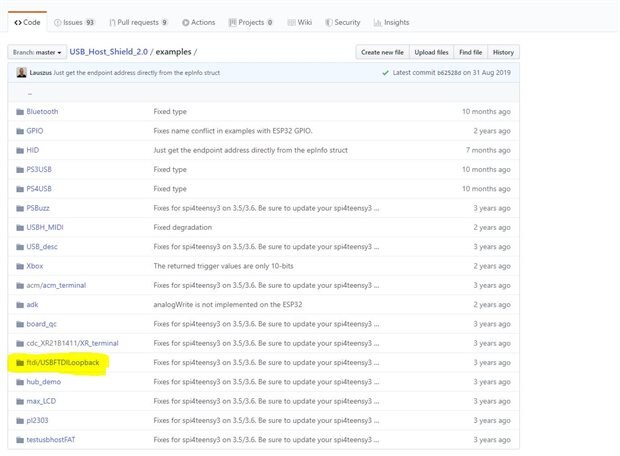Image resolution: width=620 pixels, height=456 pixels.
Task: Click the Upload files button
Action: (x=430, y=52)
